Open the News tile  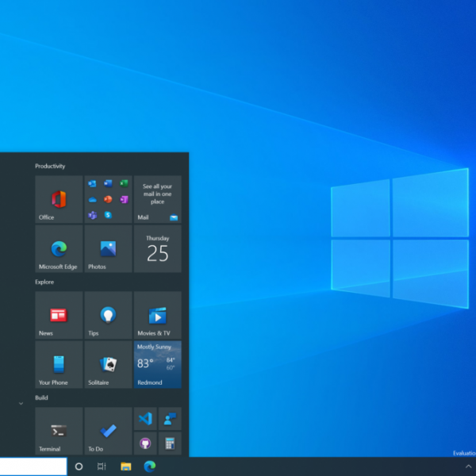(59, 315)
